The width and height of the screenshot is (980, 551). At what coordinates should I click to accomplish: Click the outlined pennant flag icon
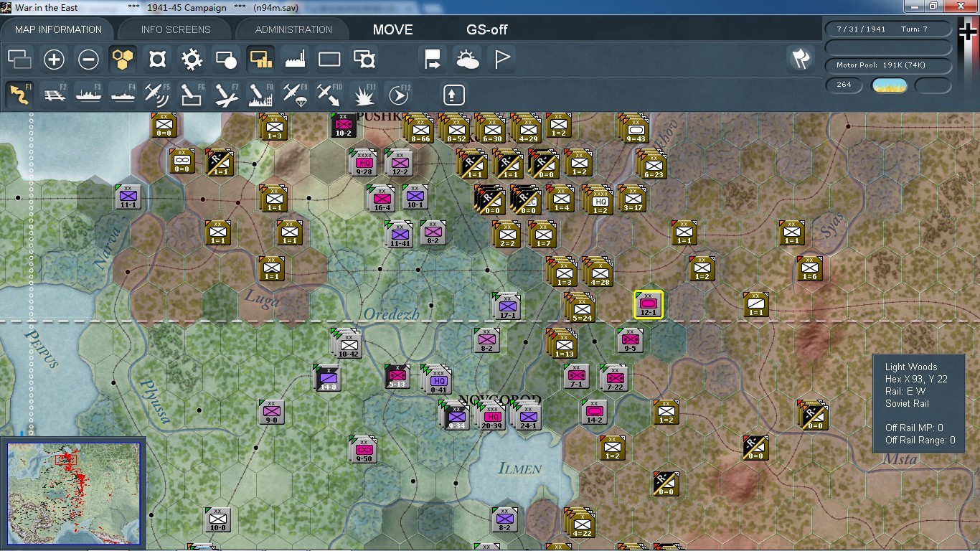coord(502,60)
